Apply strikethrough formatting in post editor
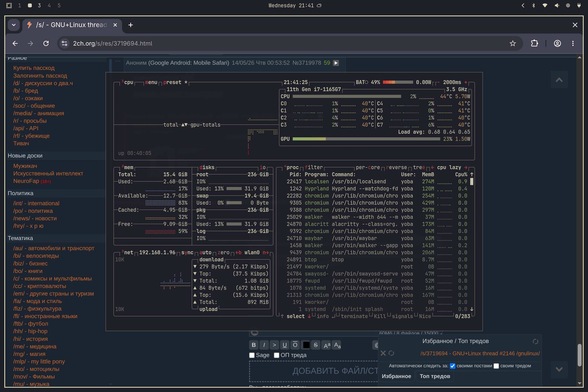Viewport: 588px width, 392px height. point(315,345)
